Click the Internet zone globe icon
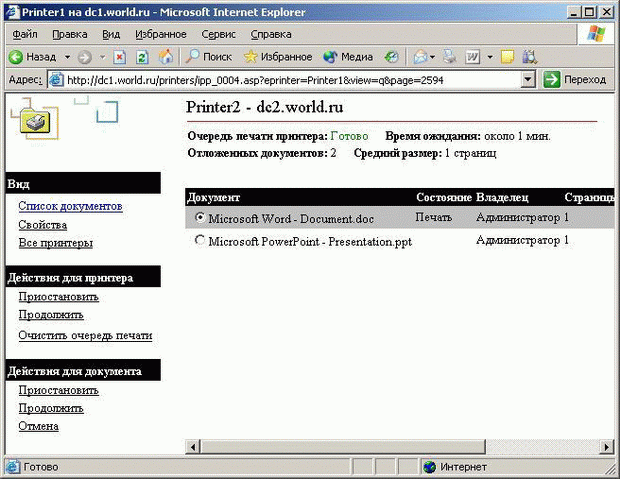620x479 pixels. 429,467
